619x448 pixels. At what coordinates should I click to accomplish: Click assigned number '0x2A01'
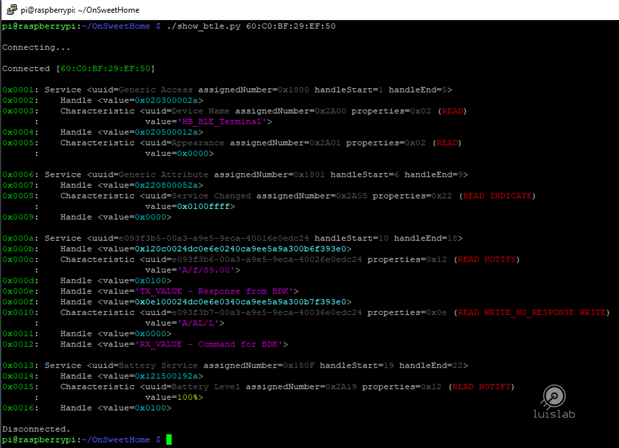click(325, 143)
